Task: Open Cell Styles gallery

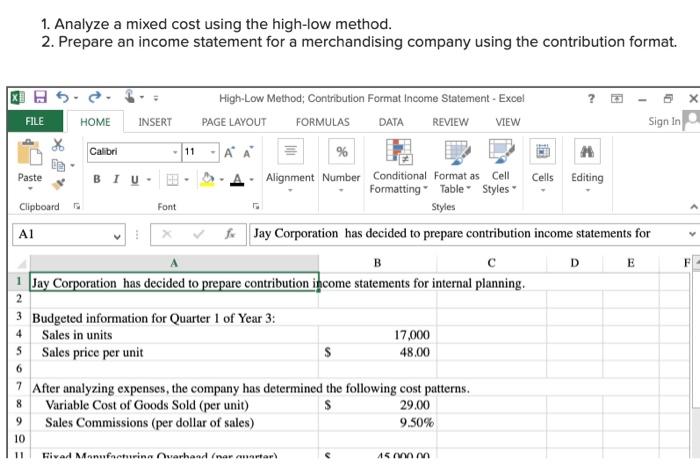Action: 500,167
